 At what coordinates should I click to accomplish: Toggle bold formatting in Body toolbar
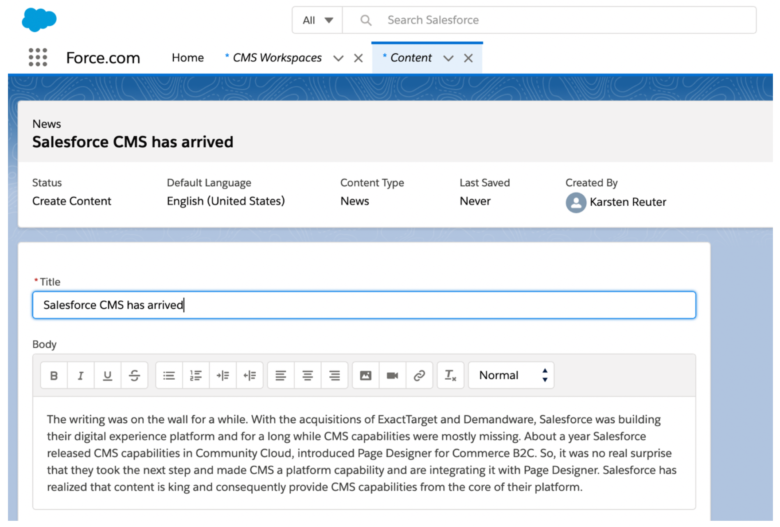point(54,375)
